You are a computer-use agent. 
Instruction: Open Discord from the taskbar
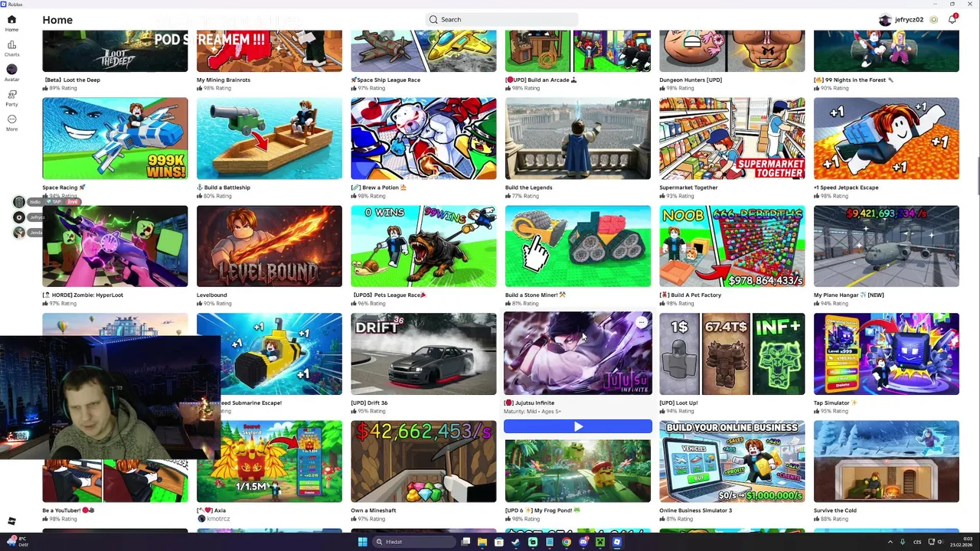tap(583, 542)
